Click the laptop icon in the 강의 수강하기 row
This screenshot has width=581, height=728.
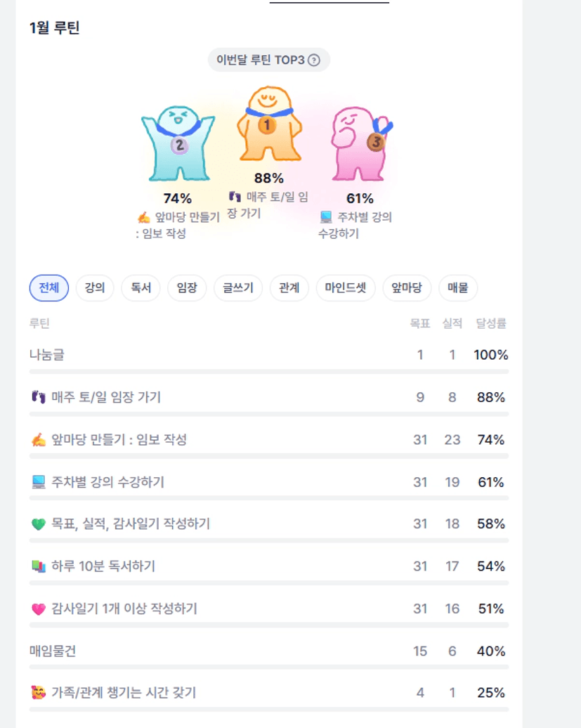click(38, 482)
